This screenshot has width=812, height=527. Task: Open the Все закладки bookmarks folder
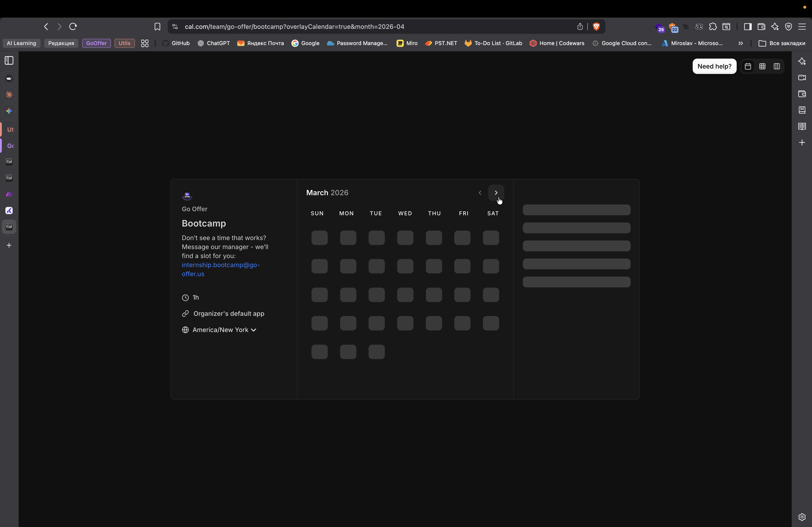tap(782, 43)
